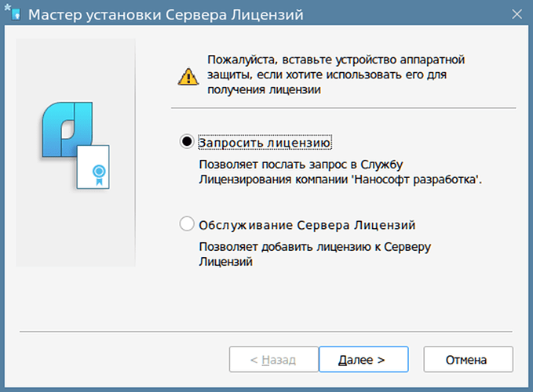Proceed with the 'Далее >' button
The height and width of the screenshot is (392, 533).
363,359
